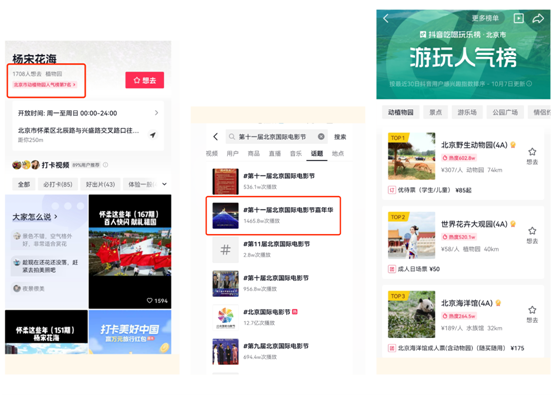Open the TOP 1 deer photo thumbnail

(411, 156)
